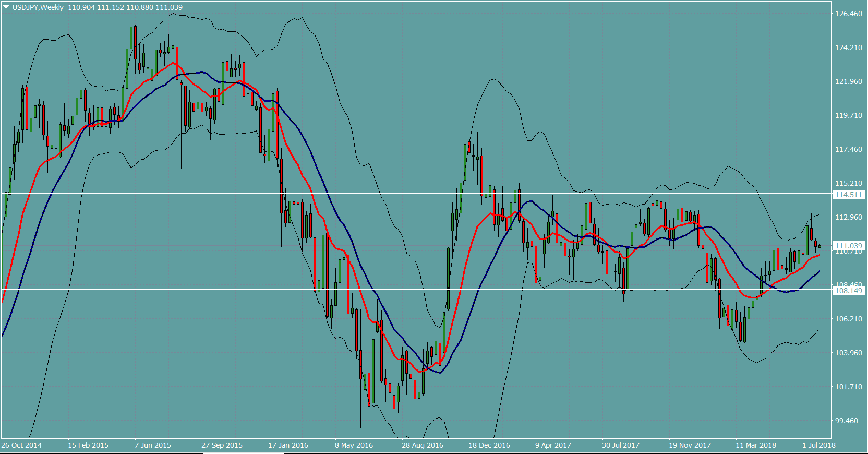Click the 103.960 price scale label
Viewport: 868px width, 454px height.
[x=849, y=353]
